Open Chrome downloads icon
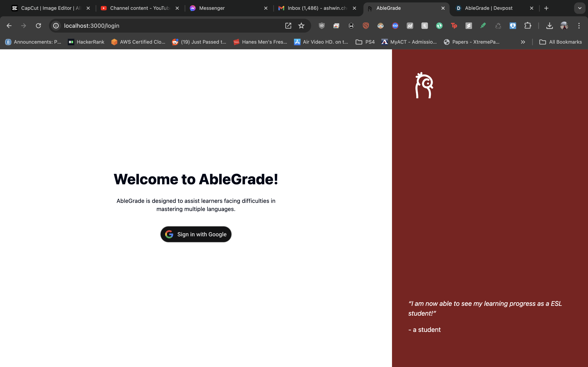 coord(549,26)
